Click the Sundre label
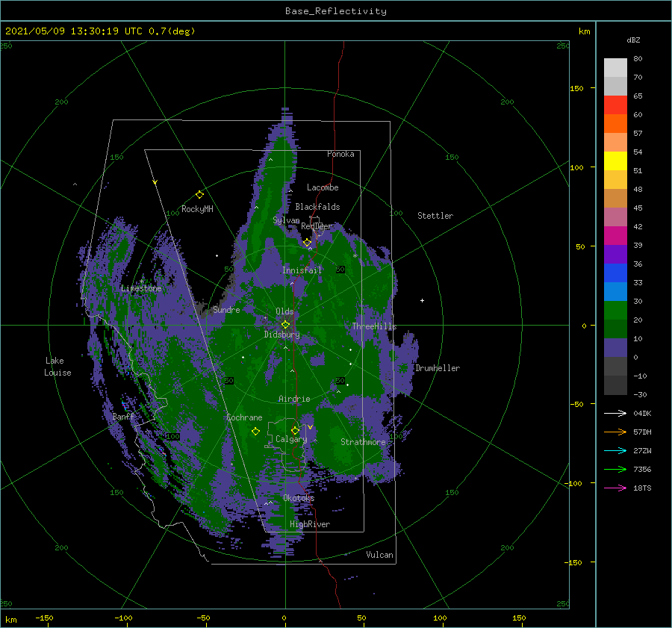Screen dimensions: 672x628 [226, 309]
